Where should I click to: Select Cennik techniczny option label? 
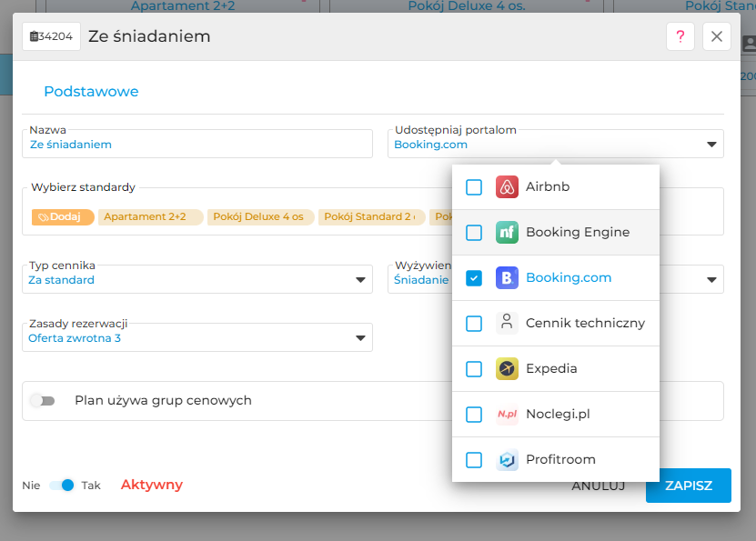coord(585,324)
